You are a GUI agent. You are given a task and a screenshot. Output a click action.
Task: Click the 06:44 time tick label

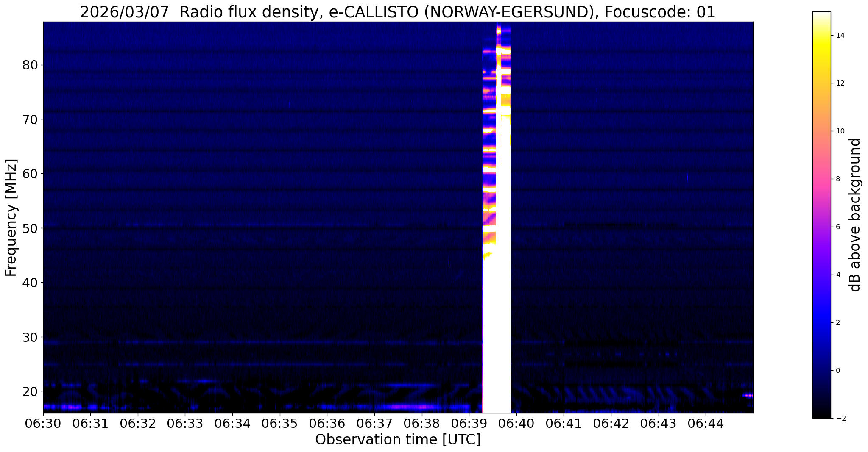tap(706, 423)
